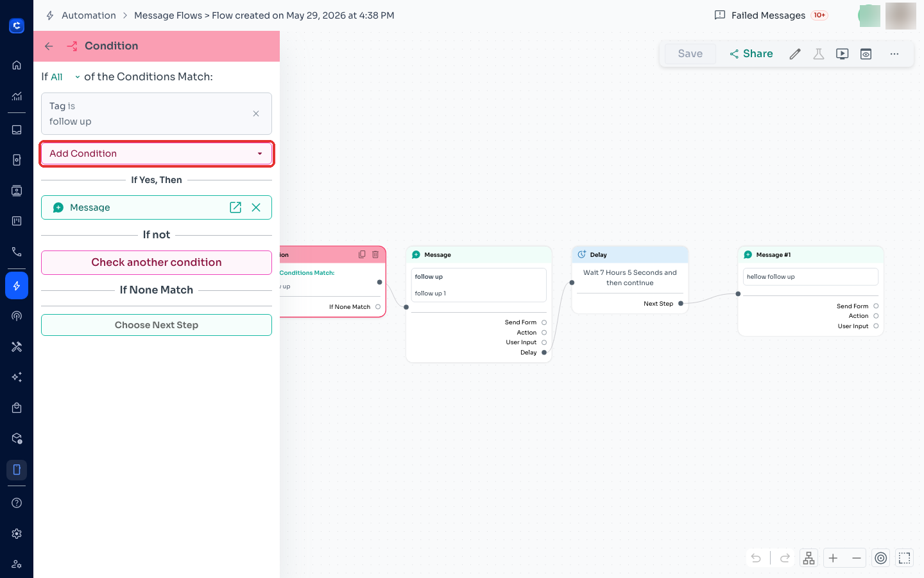
Task: Click the eye preview window icon in the toolbar
Action: [x=866, y=54]
